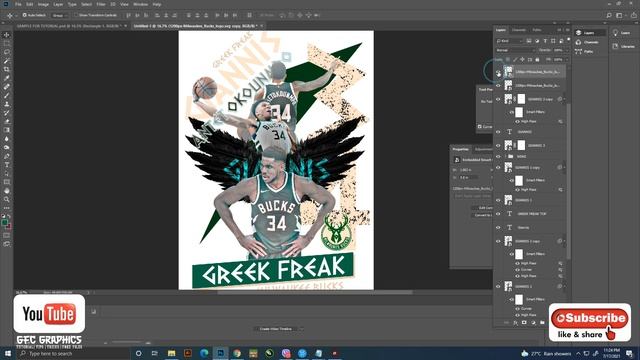Click Create Video Timeline button
Viewport: 640px width, 360px height.
(x=276, y=329)
